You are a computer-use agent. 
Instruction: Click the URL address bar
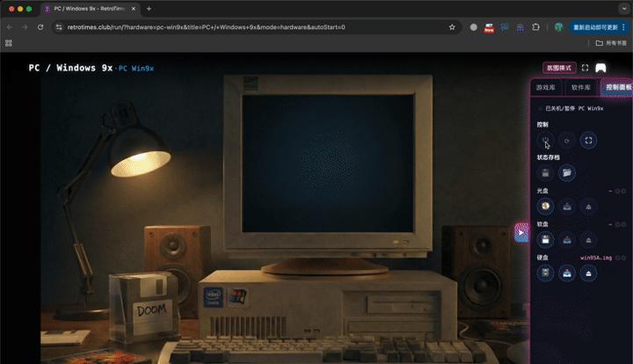point(246,27)
